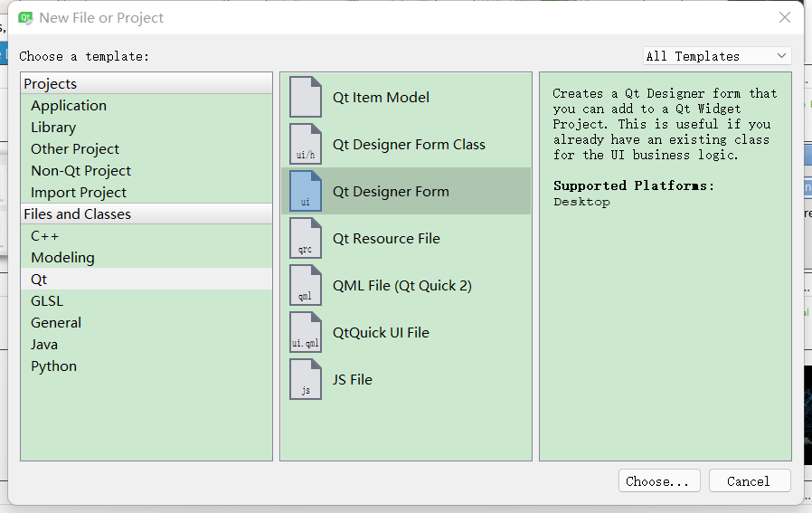The height and width of the screenshot is (513, 812).
Task: Choose the Qt Item Model template label
Action: tap(381, 98)
